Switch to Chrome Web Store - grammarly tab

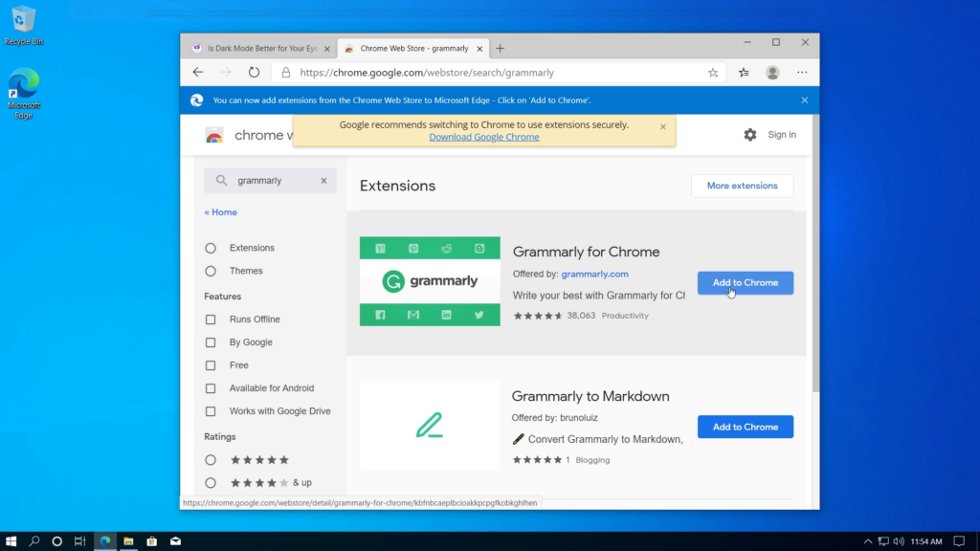[x=413, y=48]
